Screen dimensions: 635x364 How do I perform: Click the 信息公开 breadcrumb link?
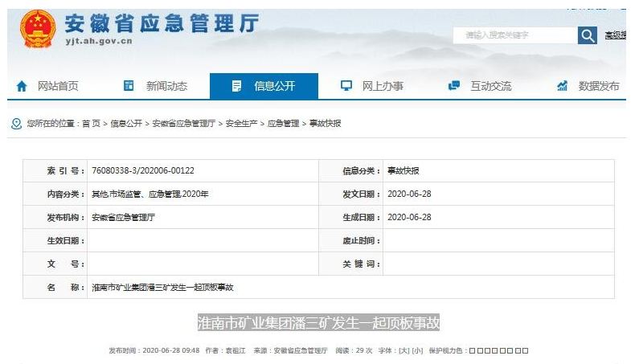pyautogui.click(x=126, y=124)
